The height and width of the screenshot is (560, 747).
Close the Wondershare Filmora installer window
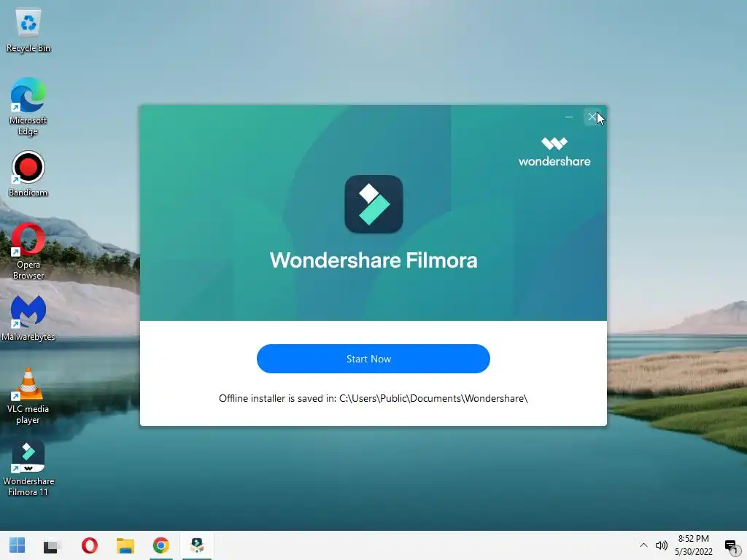tap(592, 117)
